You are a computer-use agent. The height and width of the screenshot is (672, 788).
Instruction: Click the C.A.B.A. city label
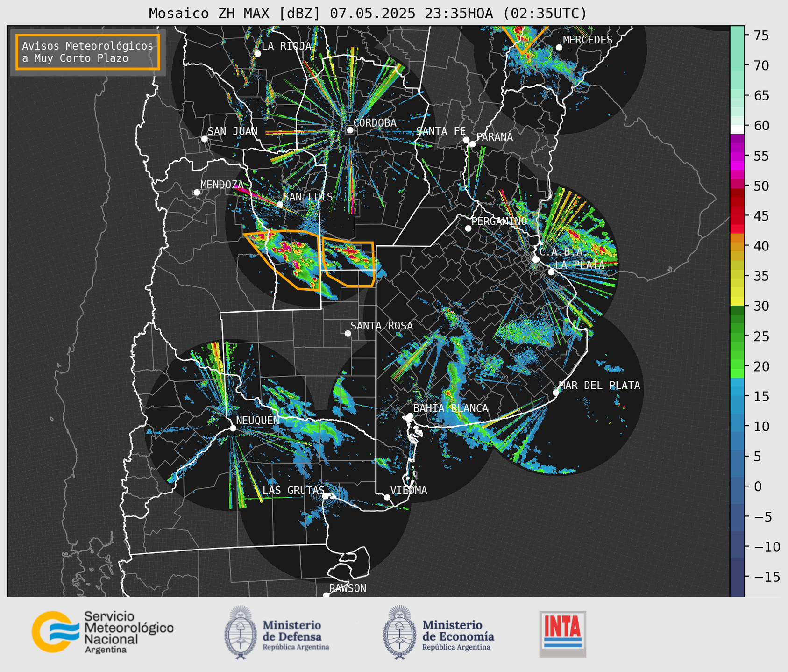[x=561, y=252]
